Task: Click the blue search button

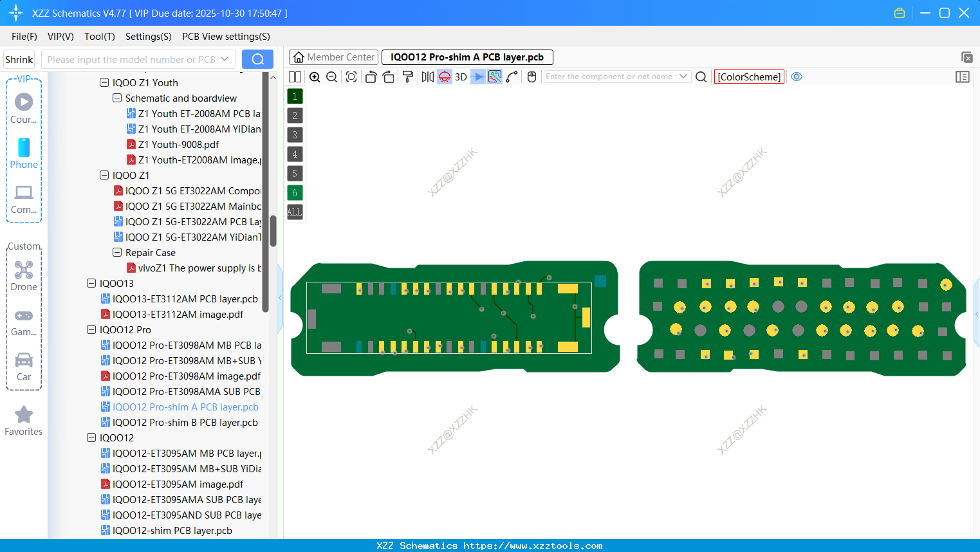Action: coord(257,59)
